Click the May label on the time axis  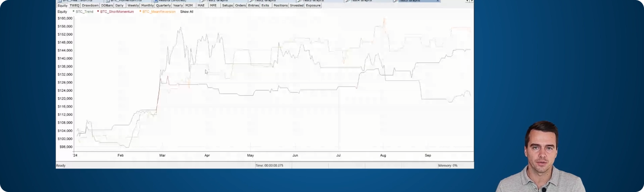click(250, 155)
